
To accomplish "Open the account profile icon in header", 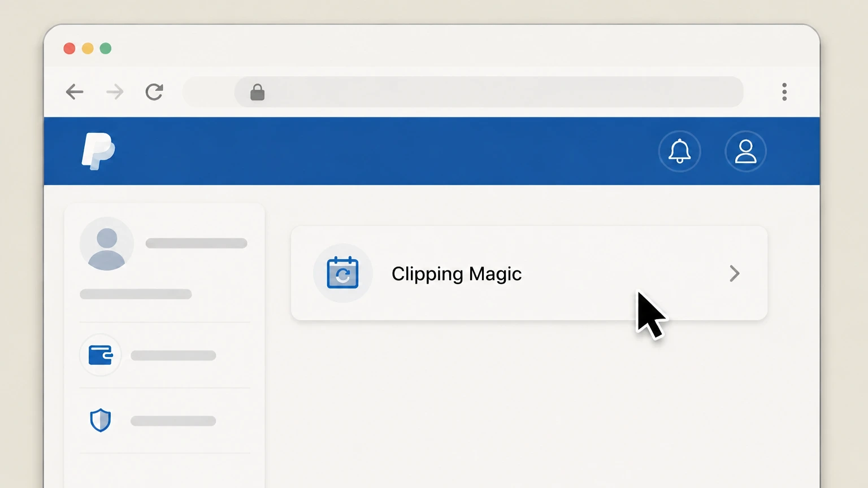I will (x=745, y=151).
